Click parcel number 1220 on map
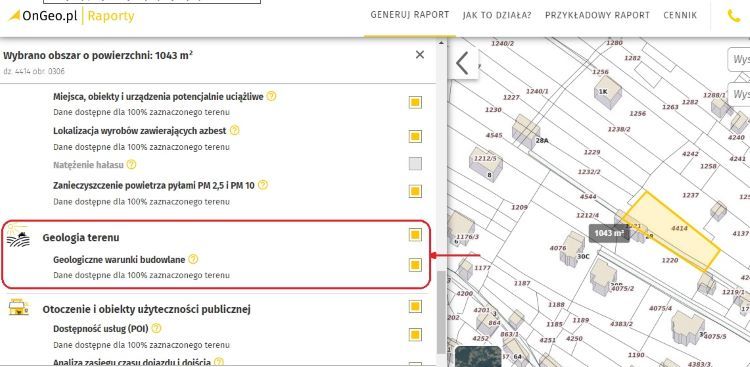Image resolution: width=750 pixels, height=367 pixels. 670,260
